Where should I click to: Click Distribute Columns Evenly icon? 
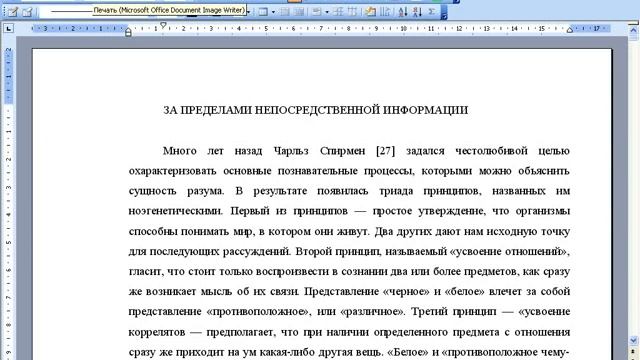pos(352,12)
